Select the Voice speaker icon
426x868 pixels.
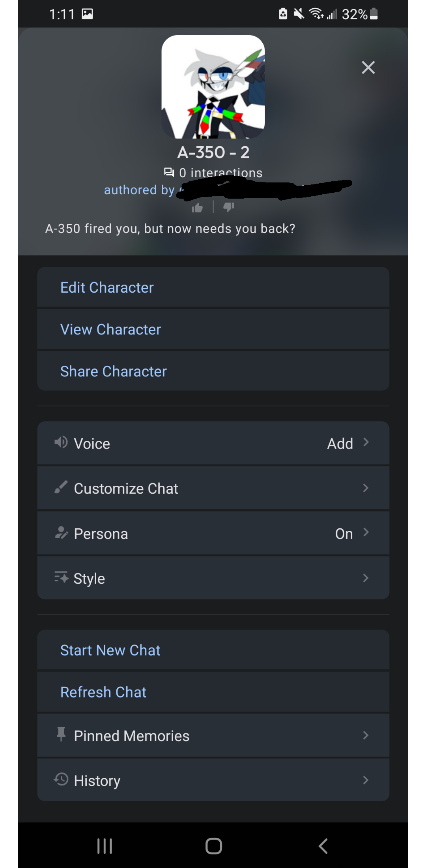click(x=60, y=443)
